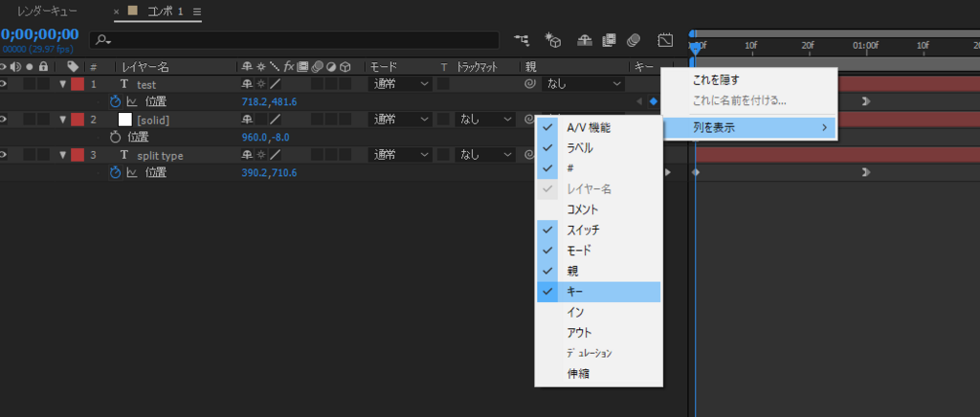Open the Graph Editor icon
Screen dimensions: 980x417
[x=665, y=40]
